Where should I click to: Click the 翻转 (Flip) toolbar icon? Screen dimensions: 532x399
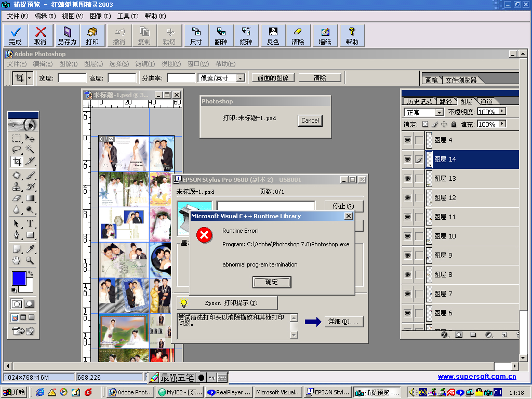tap(221, 35)
